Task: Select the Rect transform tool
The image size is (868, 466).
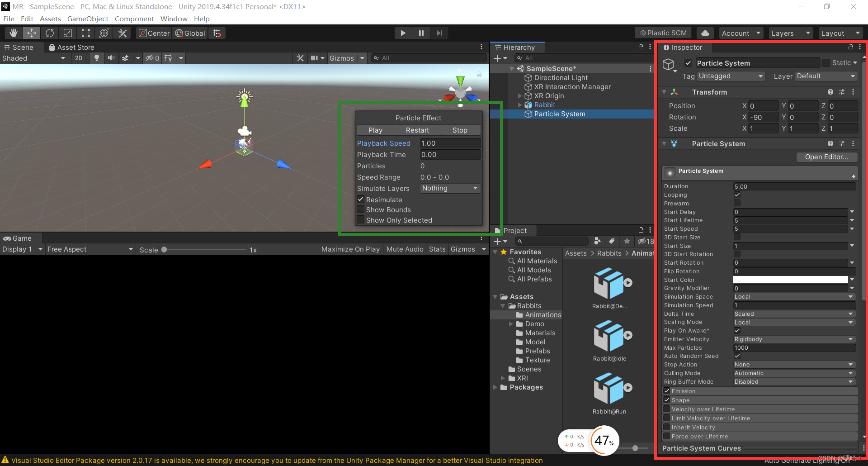Action: coord(86,33)
